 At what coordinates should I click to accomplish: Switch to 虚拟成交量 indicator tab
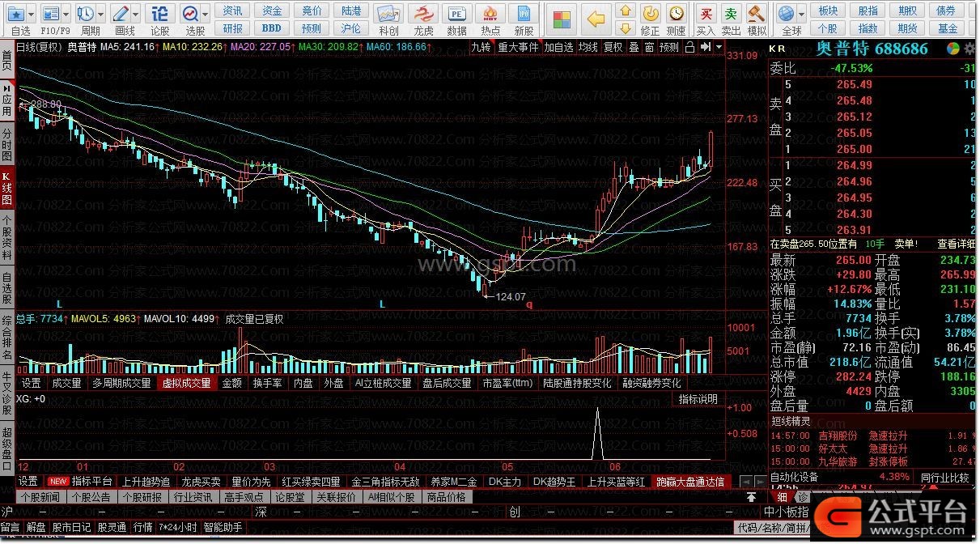point(186,383)
